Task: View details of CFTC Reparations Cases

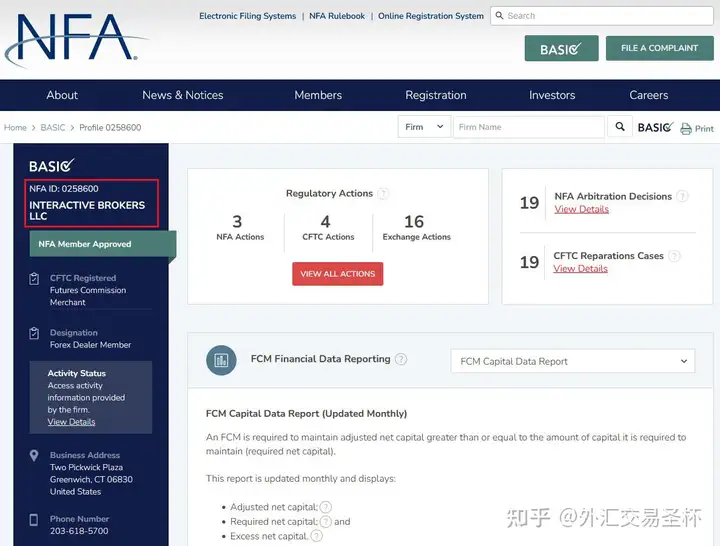Action: pyautogui.click(x=580, y=269)
